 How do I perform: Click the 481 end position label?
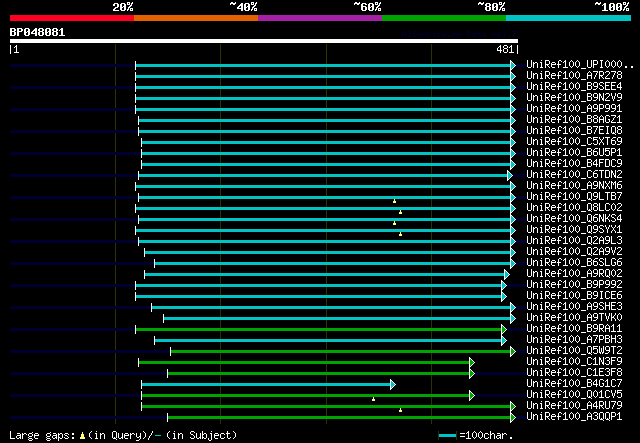(505, 49)
